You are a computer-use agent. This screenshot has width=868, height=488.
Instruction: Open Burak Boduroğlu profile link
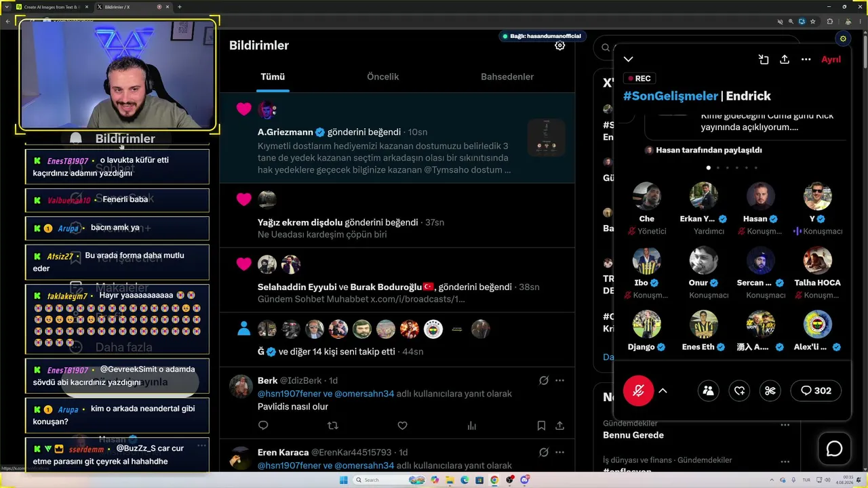pos(387,287)
